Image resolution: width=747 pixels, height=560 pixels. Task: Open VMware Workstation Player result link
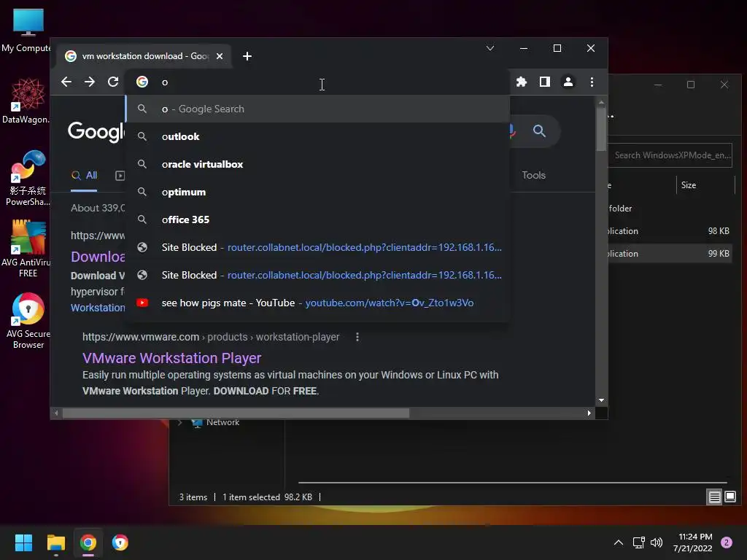pyautogui.click(x=172, y=358)
